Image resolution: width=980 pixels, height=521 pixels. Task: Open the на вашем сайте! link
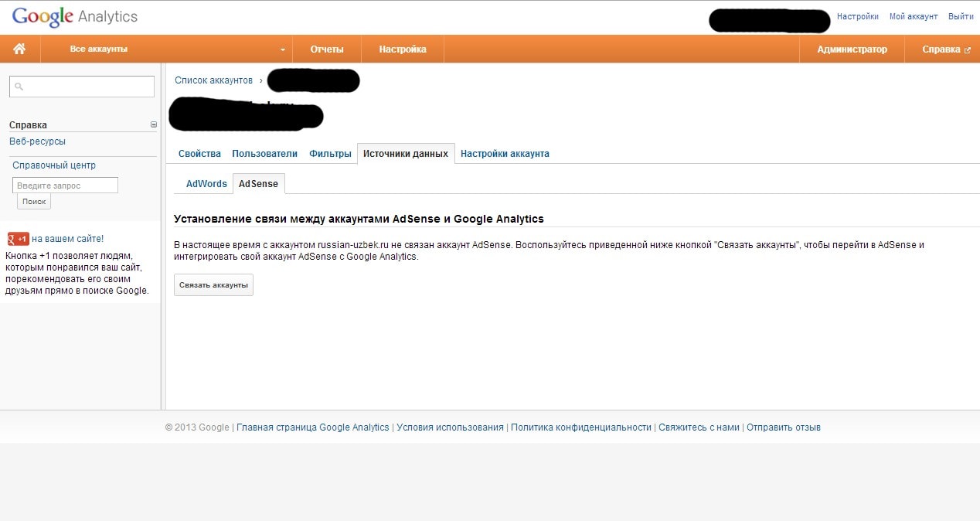pos(67,239)
